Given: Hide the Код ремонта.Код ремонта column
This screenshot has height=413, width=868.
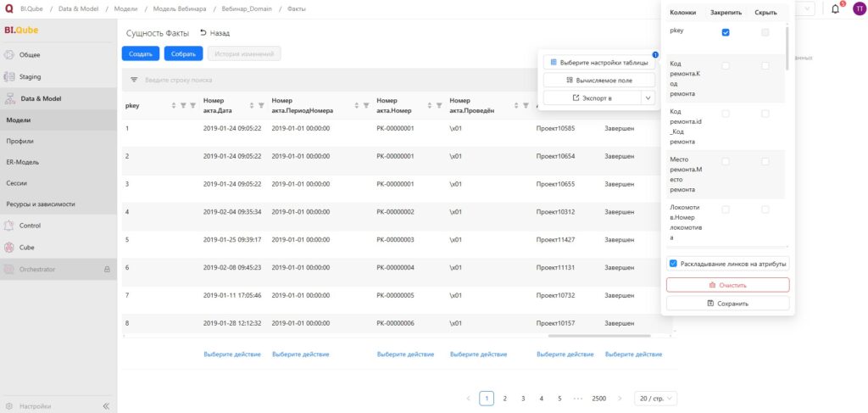Looking at the screenshot, I should [765, 66].
